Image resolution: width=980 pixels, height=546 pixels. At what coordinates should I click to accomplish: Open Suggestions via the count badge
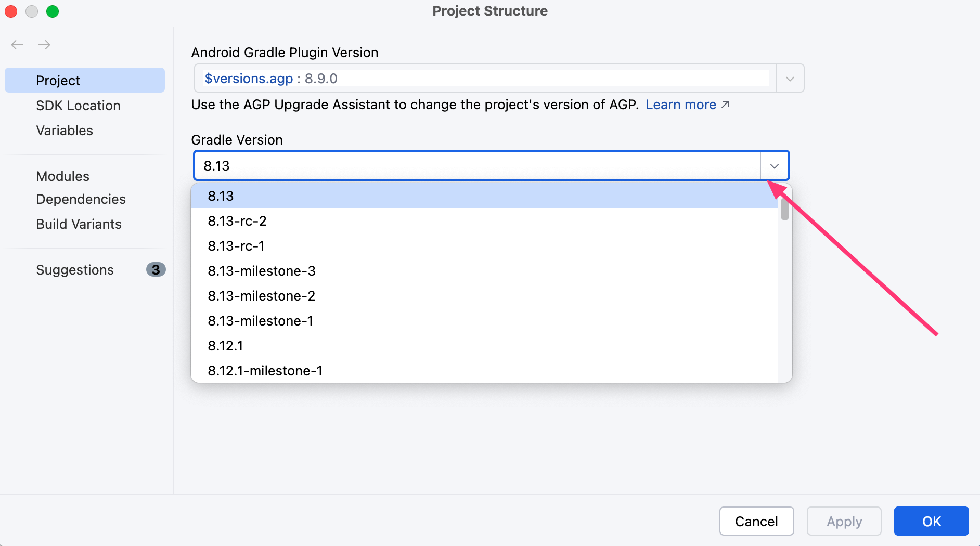(156, 269)
